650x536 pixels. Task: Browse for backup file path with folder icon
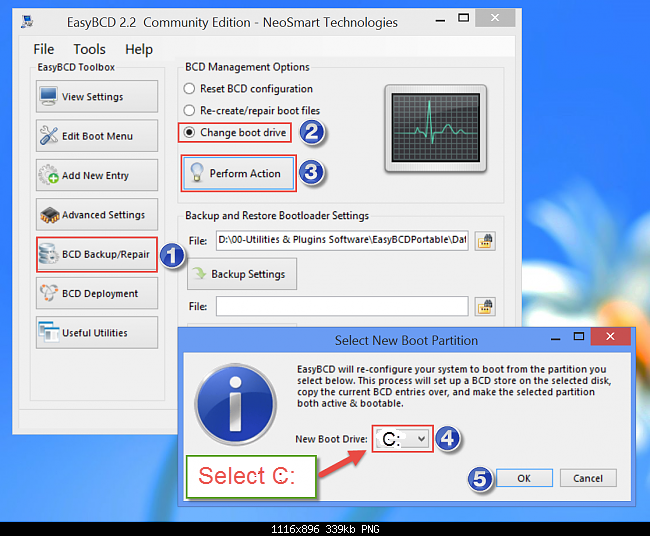click(485, 241)
